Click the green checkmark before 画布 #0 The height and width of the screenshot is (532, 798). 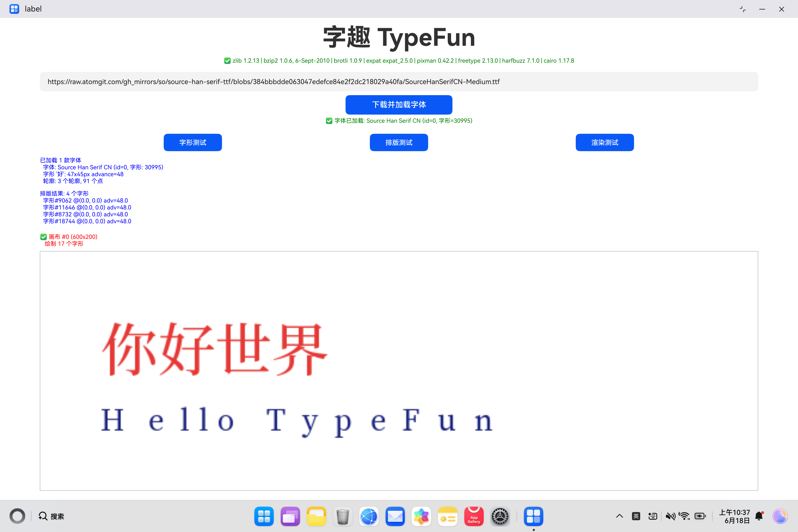tap(43, 237)
